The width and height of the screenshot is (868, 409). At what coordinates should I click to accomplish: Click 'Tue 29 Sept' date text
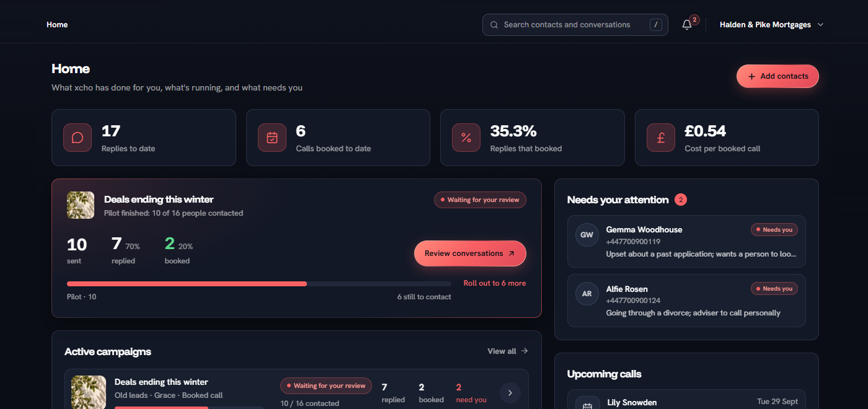click(777, 402)
